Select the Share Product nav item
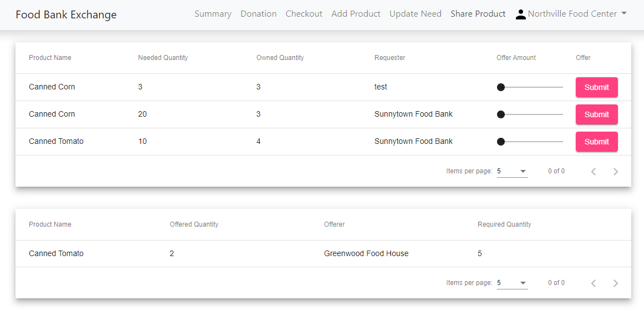Screen dimensions: 644x315 [x=478, y=14]
